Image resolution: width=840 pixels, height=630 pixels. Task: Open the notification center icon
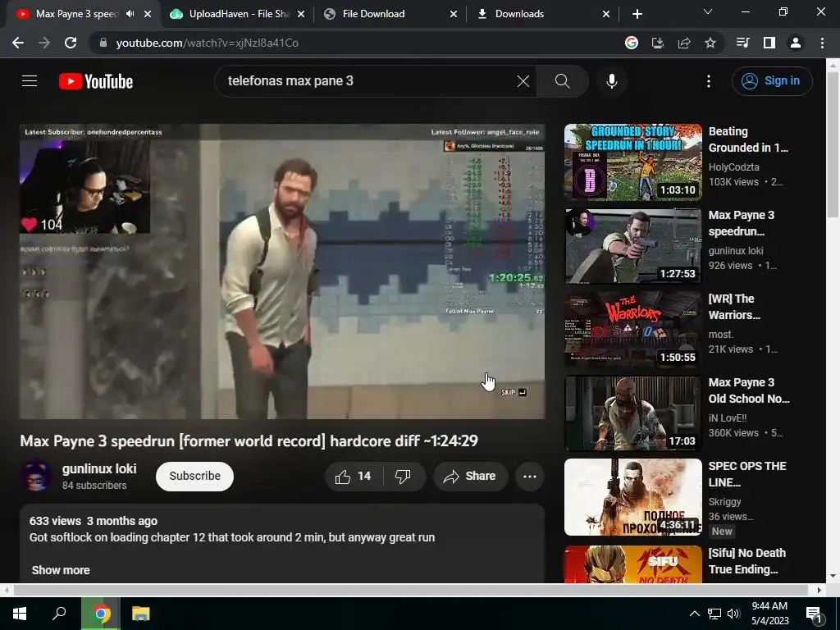pos(813,614)
